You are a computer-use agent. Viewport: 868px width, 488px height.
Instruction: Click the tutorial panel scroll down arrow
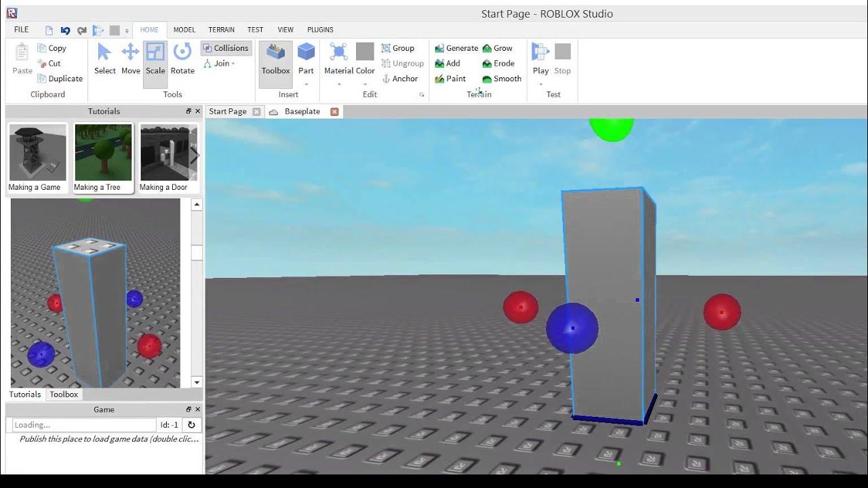pos(197,382)
